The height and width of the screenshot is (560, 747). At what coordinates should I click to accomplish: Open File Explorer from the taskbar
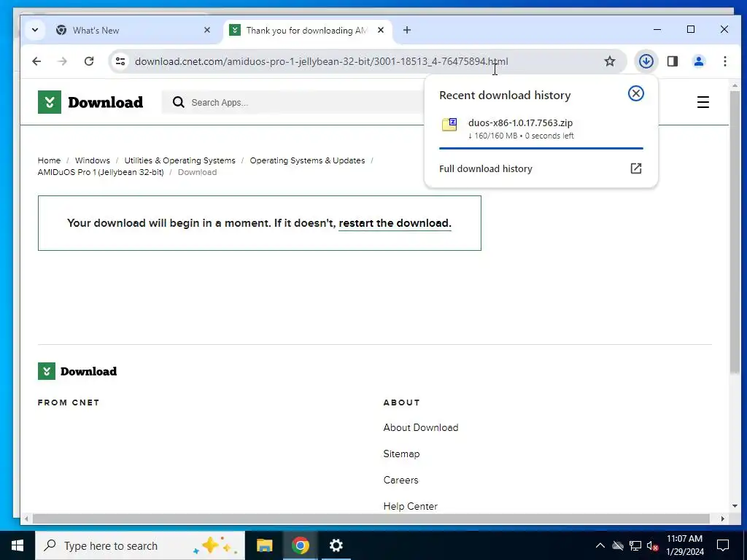point(264,545)
